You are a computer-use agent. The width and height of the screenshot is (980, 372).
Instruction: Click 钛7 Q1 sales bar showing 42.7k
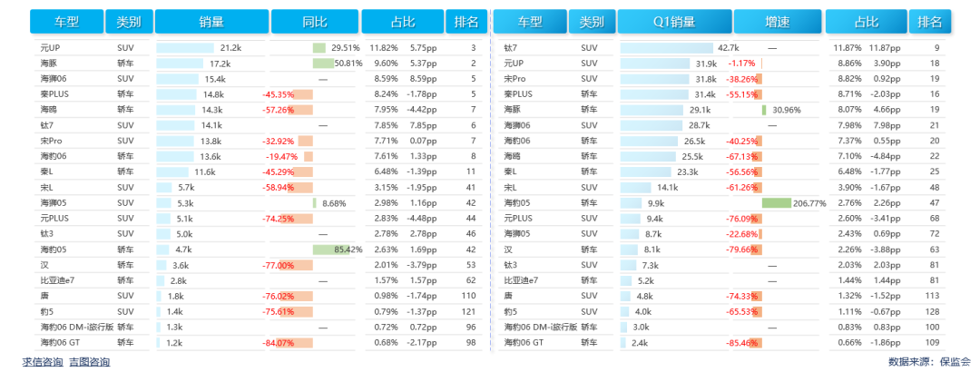coord(666,47)
